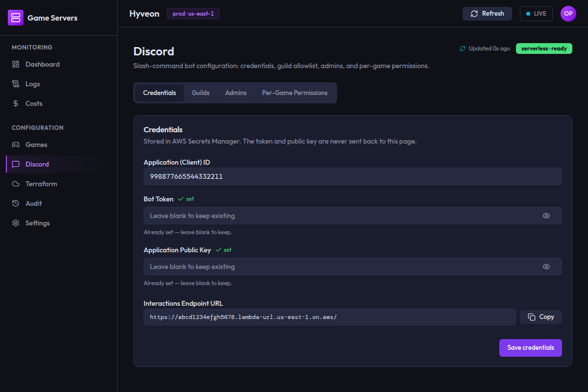Click the MONITORING section label
This screenshot has width=588, height=392.
click(32, 48)
